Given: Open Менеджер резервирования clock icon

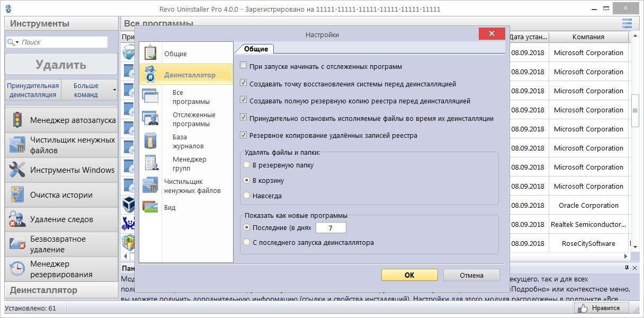Looking at the screenshot, I should point(17,269).
